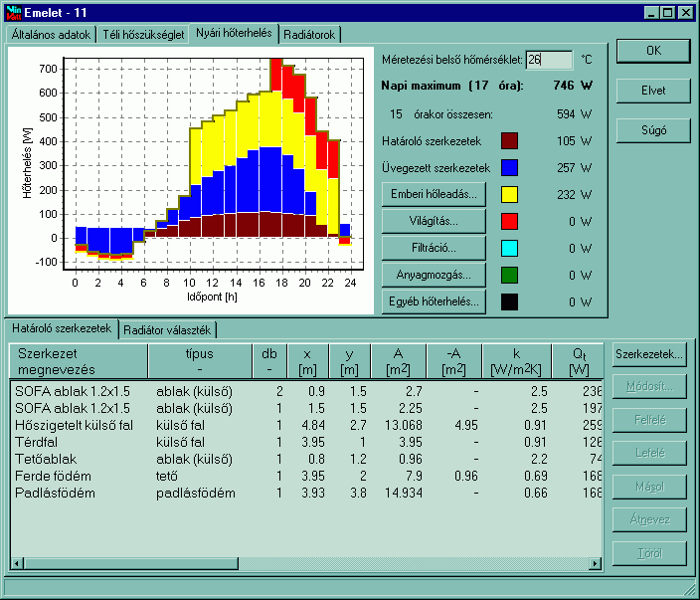
Task: Click the blue Üvegezett szerkezetek swatch
Action: click(509, 167)
